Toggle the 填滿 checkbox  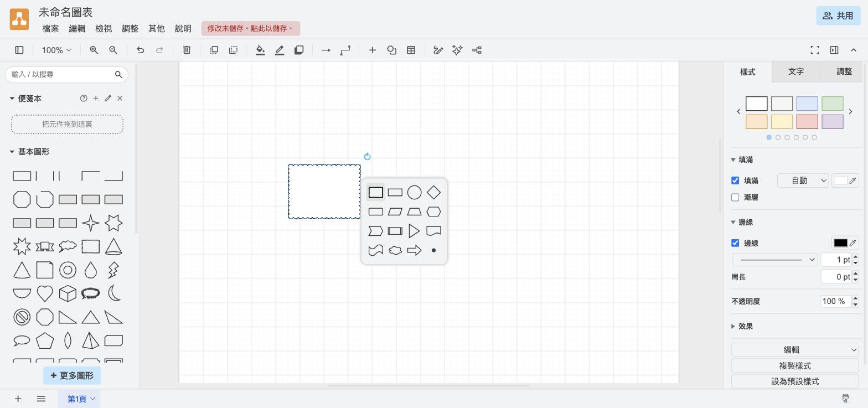point(735,180)
